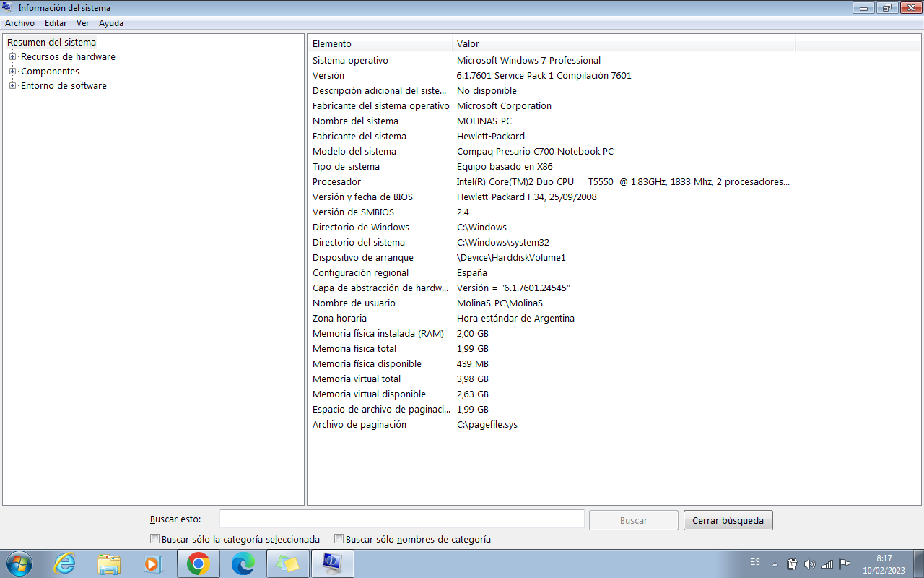
Task: Select Versión y fecha de BIOS row
Action: click(x=552, y=197)
